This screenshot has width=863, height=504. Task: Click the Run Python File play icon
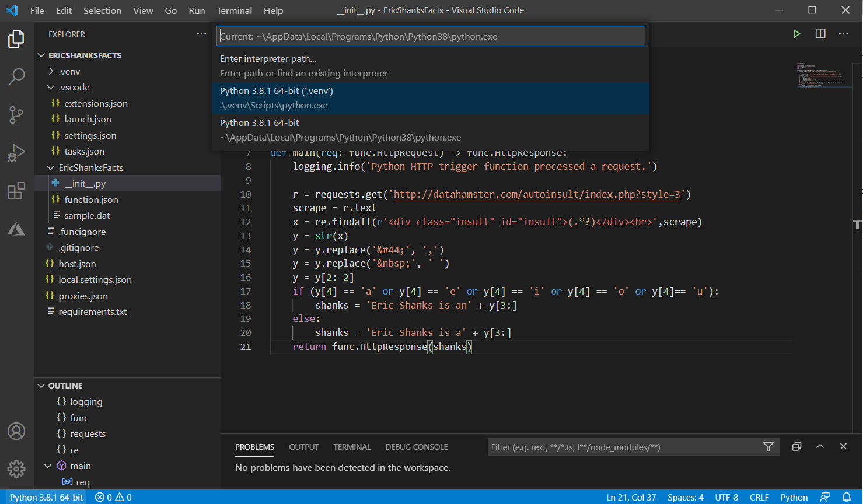coord(796,34)
